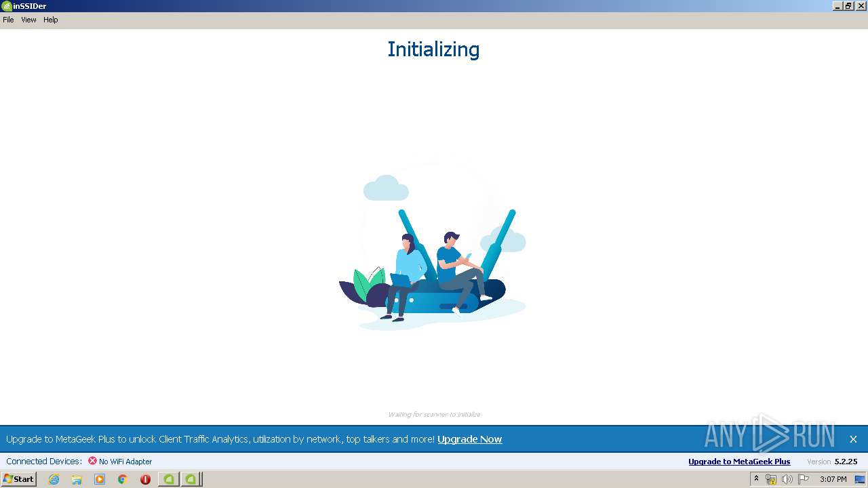Open Windows Media Player from taskbar
Image resolution: width=868 pixels, height=488 pixels.
pos(100,479)
